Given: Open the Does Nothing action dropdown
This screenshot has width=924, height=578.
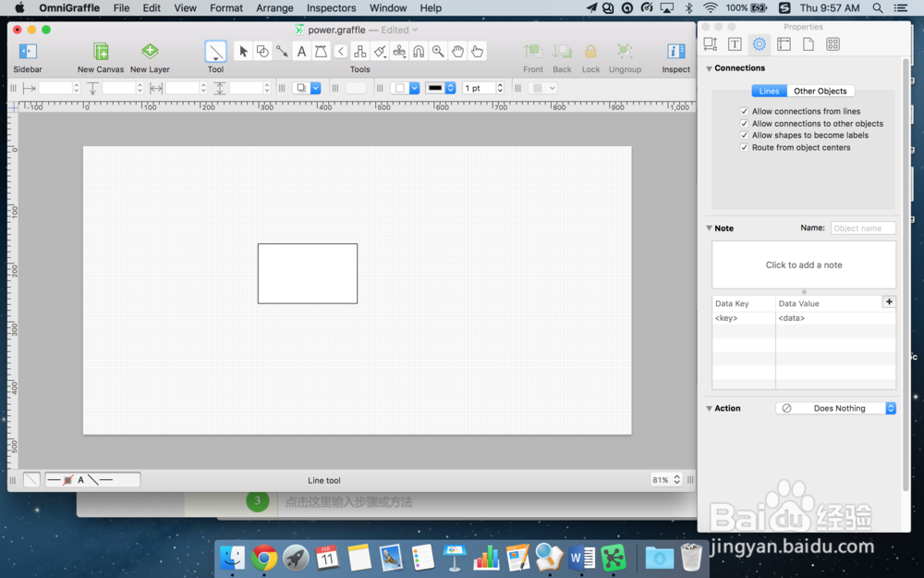Looking at the screenshot, I should pyautogui.click(x=835, y=408).
